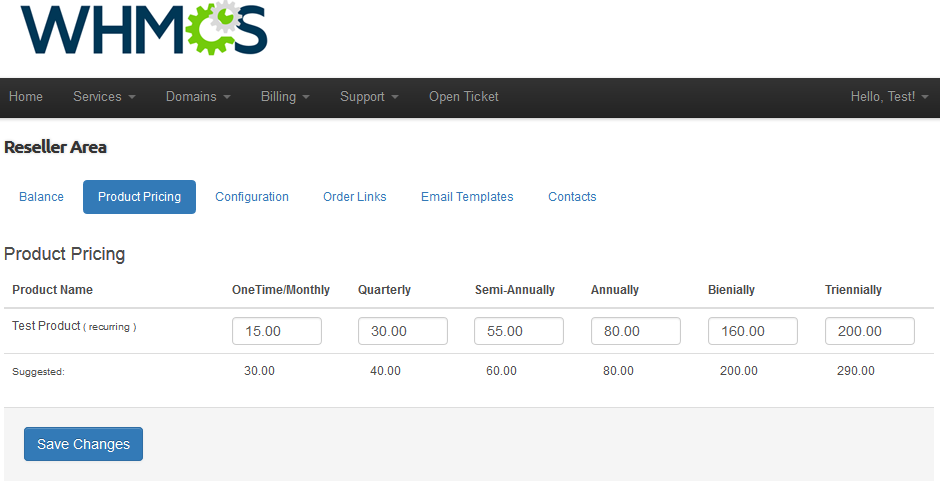Go to Home in navigation bar

pyautogui.click(x=26, y=97)
